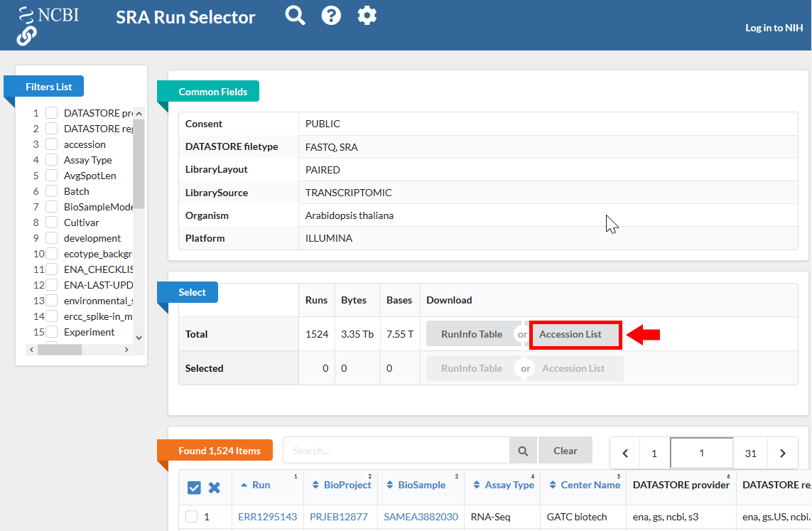Click the Clear search button

[x=565, y=451]
